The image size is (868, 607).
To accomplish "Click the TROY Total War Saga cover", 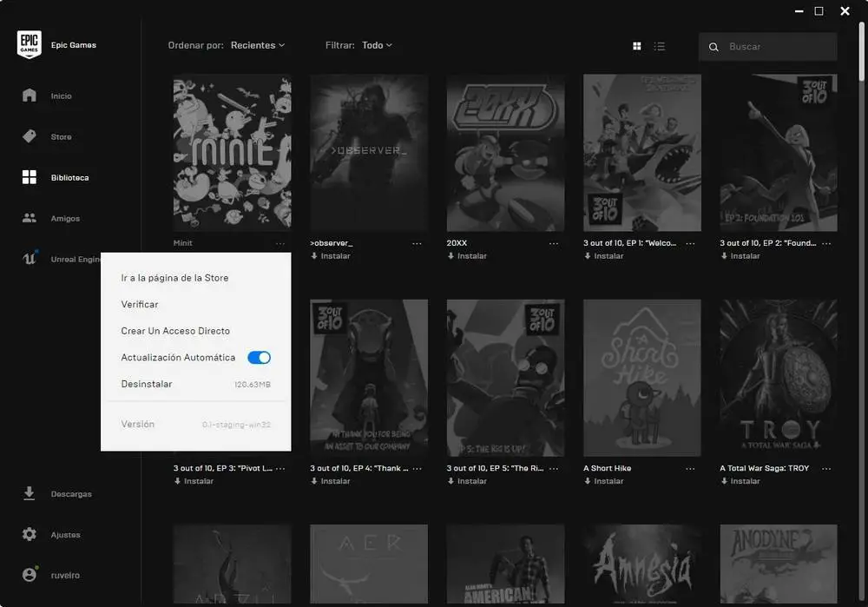I will pyautogui.click(x=779, y=378).
